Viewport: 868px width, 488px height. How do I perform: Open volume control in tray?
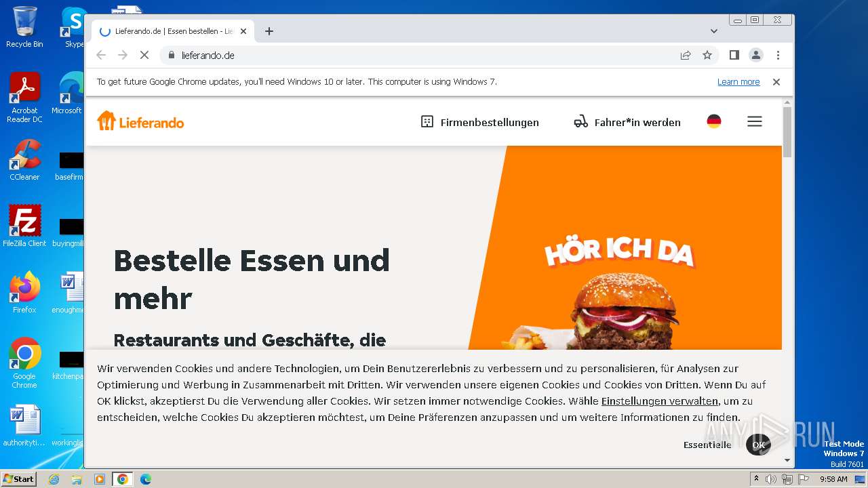pyautogui.click(x=771, y=479)
